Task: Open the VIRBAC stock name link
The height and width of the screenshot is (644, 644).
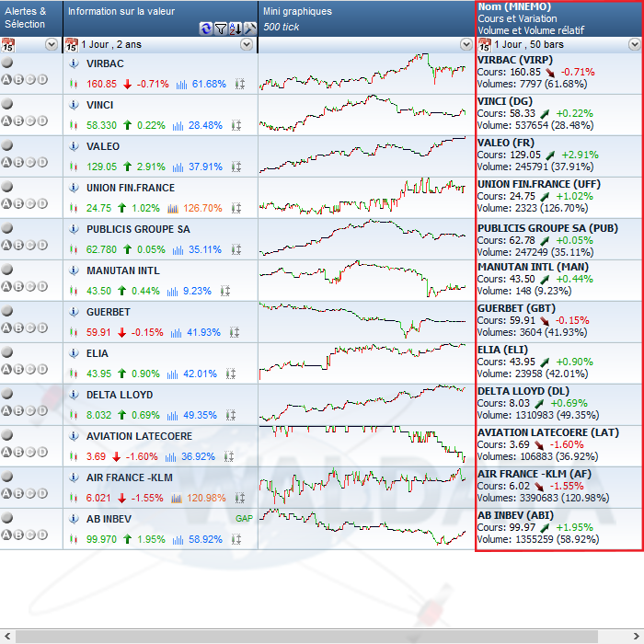Action: (x=105, y=63)
